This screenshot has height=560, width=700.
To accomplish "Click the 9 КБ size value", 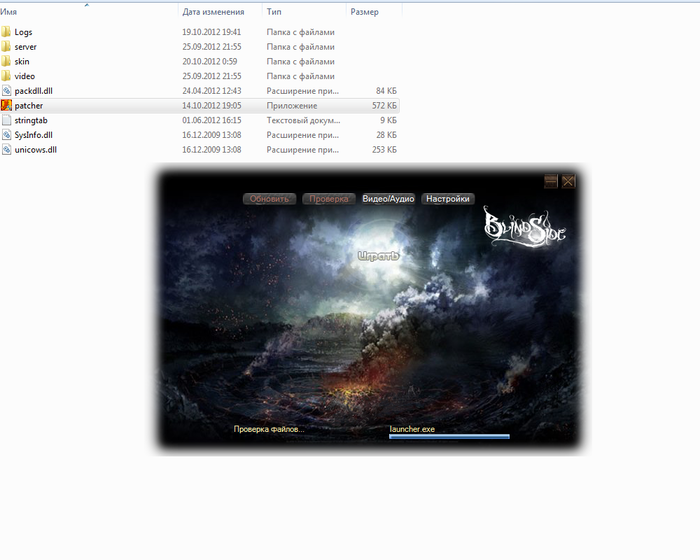I will [388, 121].
